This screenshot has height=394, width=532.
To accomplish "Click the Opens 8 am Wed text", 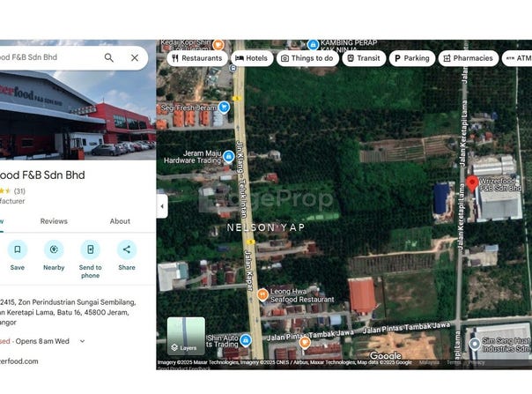I will [x=42, y=341].
